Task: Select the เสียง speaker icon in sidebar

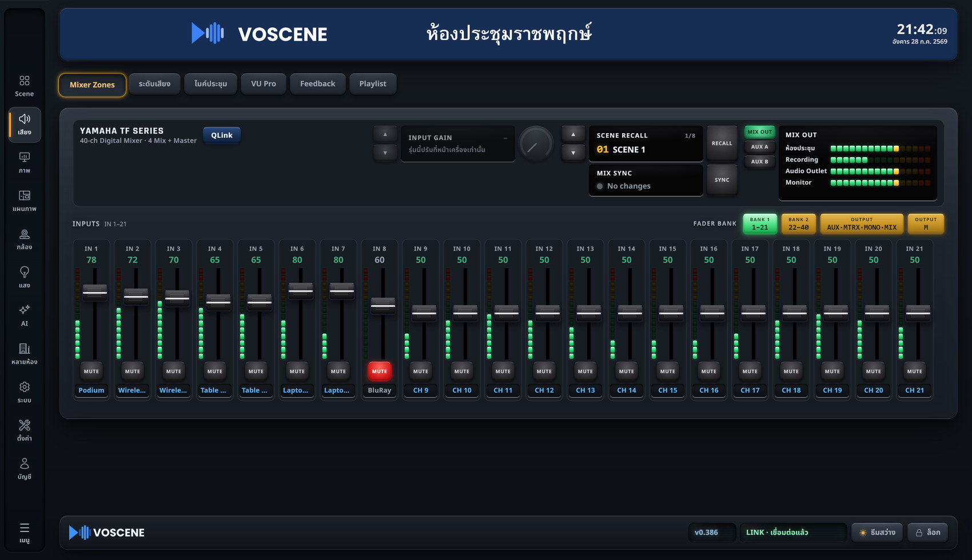Action: [24, 124]
